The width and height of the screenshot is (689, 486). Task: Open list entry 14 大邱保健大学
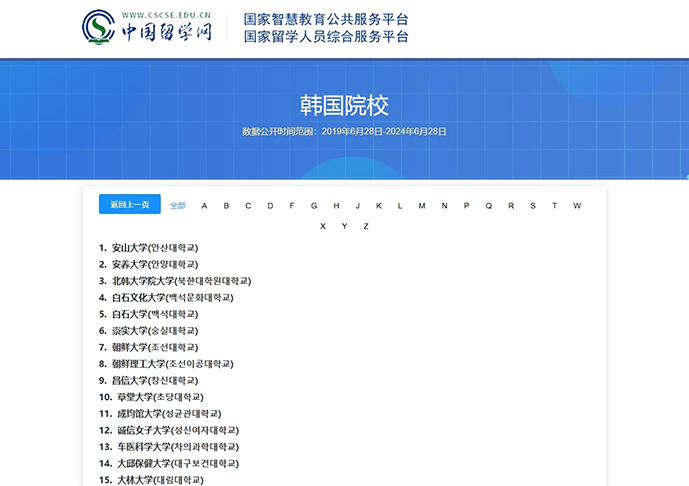(169, 464)
